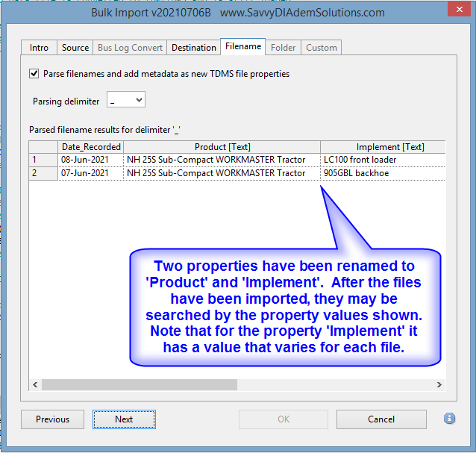
Task: Click the scrollbar right arrow
Action: click(440, 385)
